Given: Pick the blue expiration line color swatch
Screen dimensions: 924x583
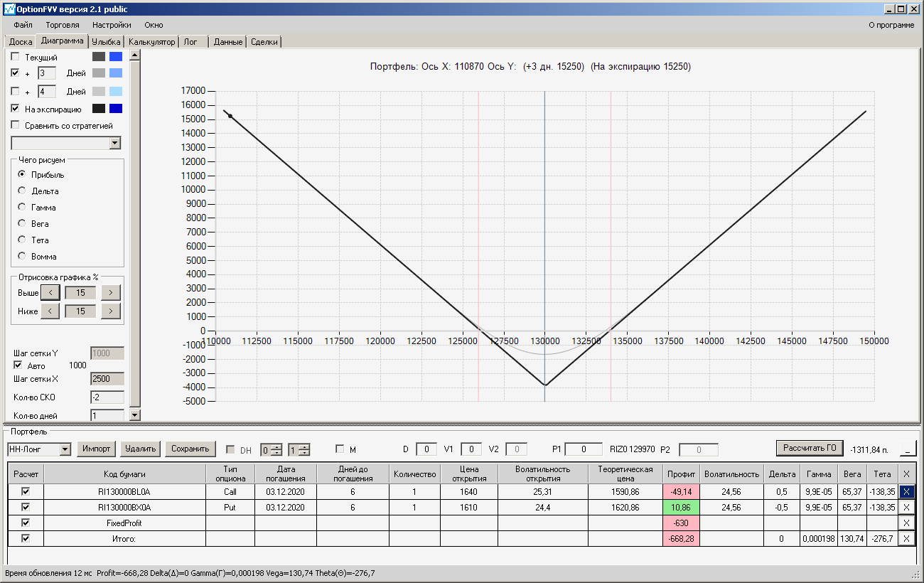Looking at the screenshot, I should coord(116,109).
